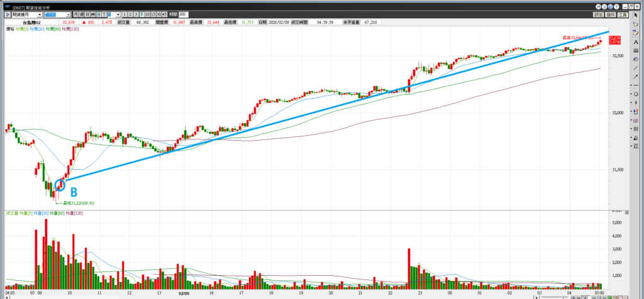Open the 工具 tools menu
This screenshot has width=644, height=299.
[x=623, y=14]
